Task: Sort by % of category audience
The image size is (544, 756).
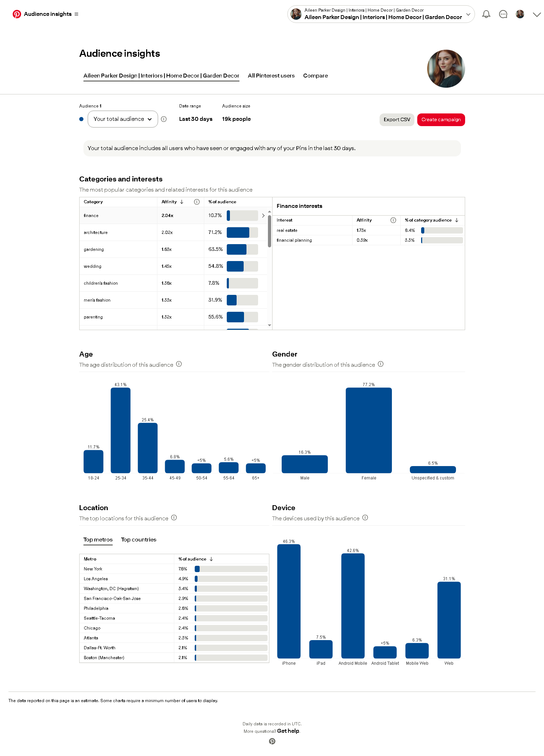Action: tap(457, 220)
